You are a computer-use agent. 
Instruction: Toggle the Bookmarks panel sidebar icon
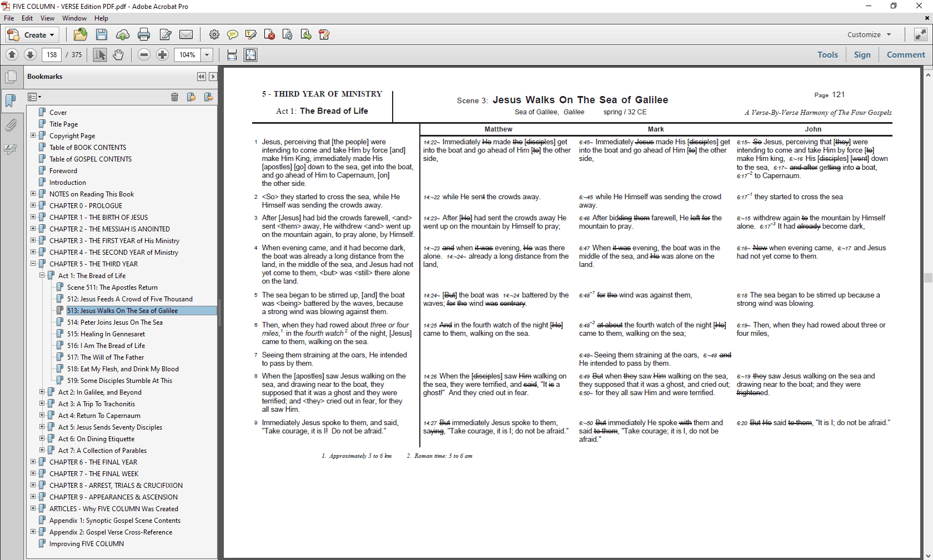click(11, 100)
